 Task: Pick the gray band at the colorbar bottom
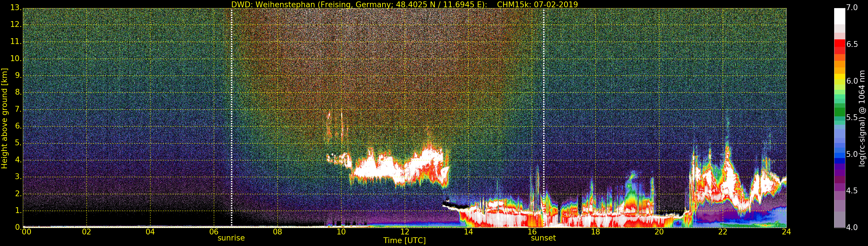(839, 219)
